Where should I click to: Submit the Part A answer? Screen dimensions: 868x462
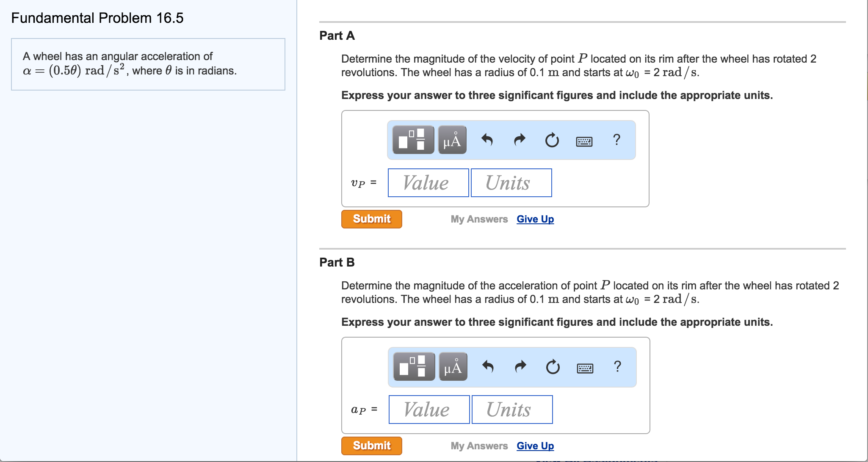pyautogui.click(x=371, y=219)
